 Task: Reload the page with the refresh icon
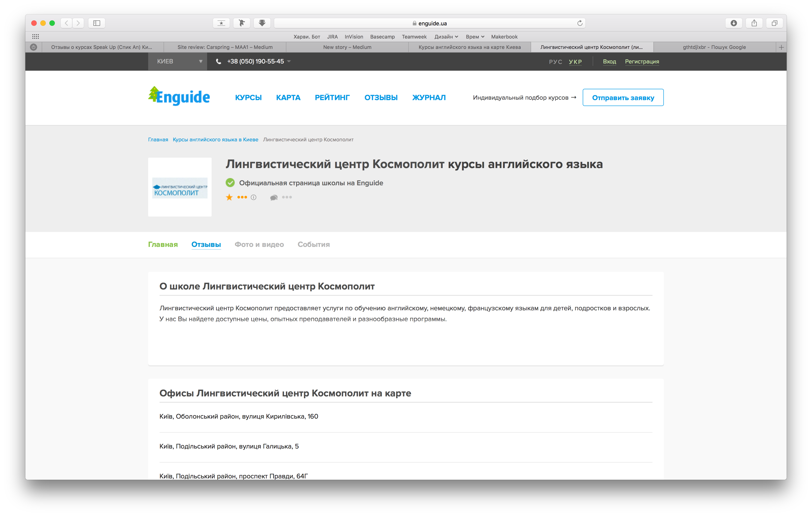580,23
